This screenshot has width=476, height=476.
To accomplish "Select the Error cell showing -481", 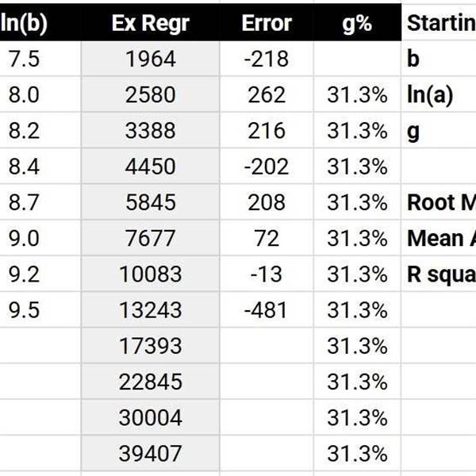I will 267,309.
